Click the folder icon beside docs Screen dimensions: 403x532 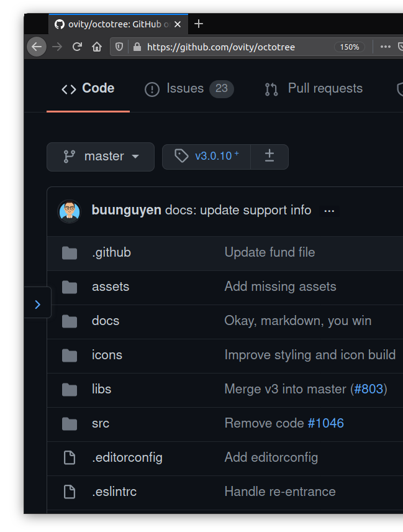tap(70, 322)
